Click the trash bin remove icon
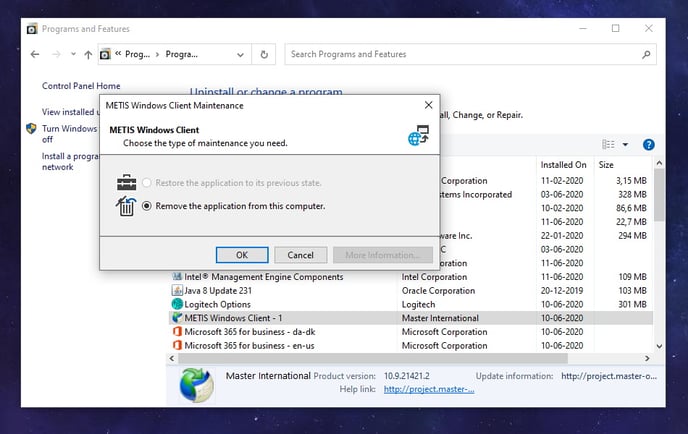The image size is (688, 434). pyautogui.click(x=126, y=206)
